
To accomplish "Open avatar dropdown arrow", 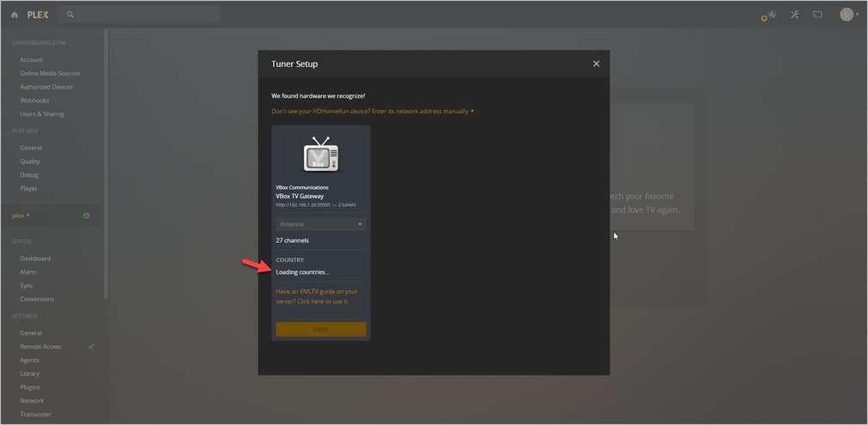I will coord(858,15).
